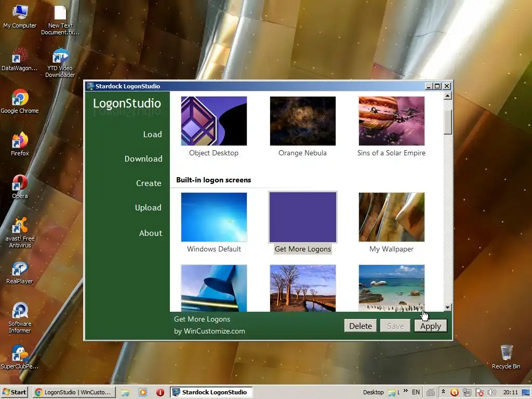Click the scrollbar up arrow in logon list
The width and height of the screenshot is (532, 399).
(x=447, y=96)
